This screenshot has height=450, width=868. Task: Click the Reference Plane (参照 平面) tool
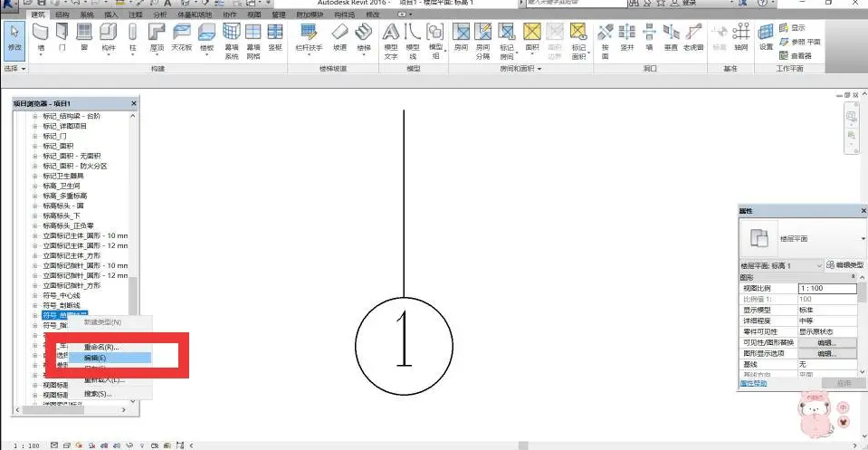(800, 42)
